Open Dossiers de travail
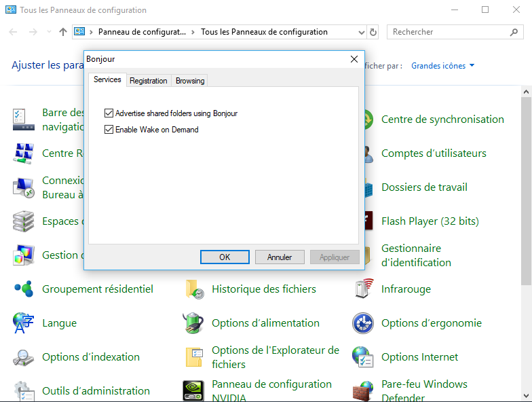The width and height of the screenshot is (532, 402). (x=424, y=187)
